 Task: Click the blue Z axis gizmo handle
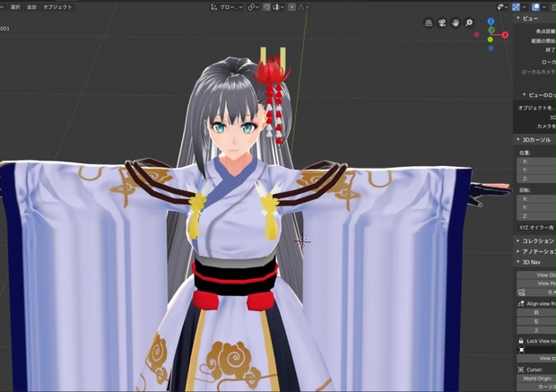[491, 22]
